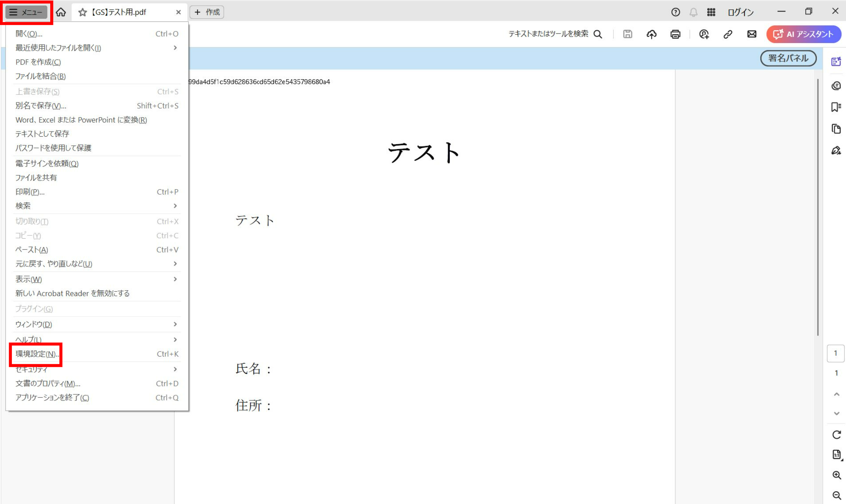The width and height of the screenshot is (846, 504).
Task: Go to the Acrobat home screen
Action: (x=61, y=12)
